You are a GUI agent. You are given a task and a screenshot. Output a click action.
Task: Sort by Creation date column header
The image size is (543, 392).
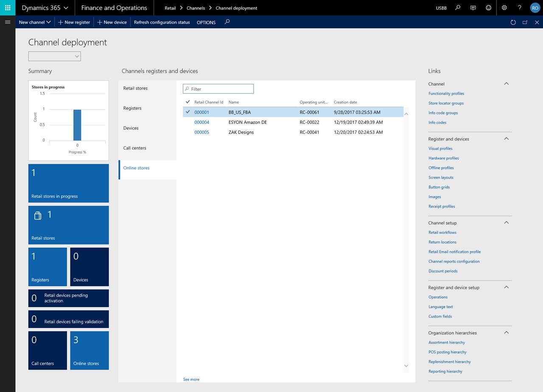(345, 102)
